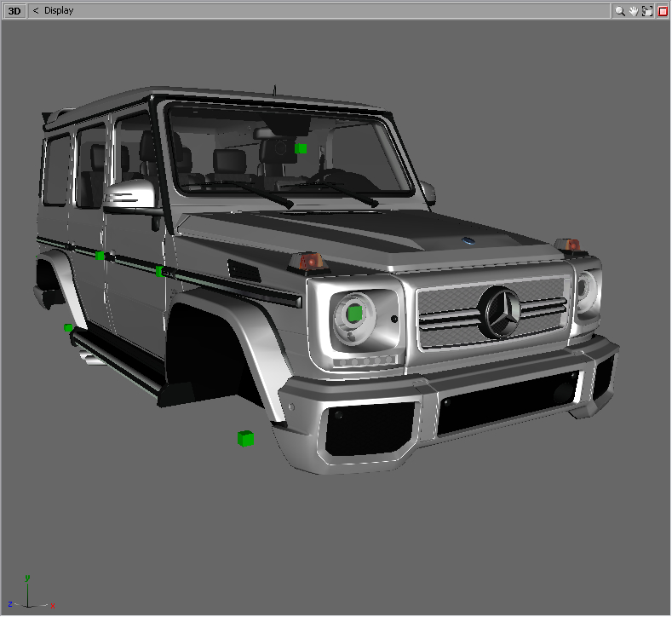
Task: Collapse the toolbar with the < arrow
Action: (x=36, y=11)
